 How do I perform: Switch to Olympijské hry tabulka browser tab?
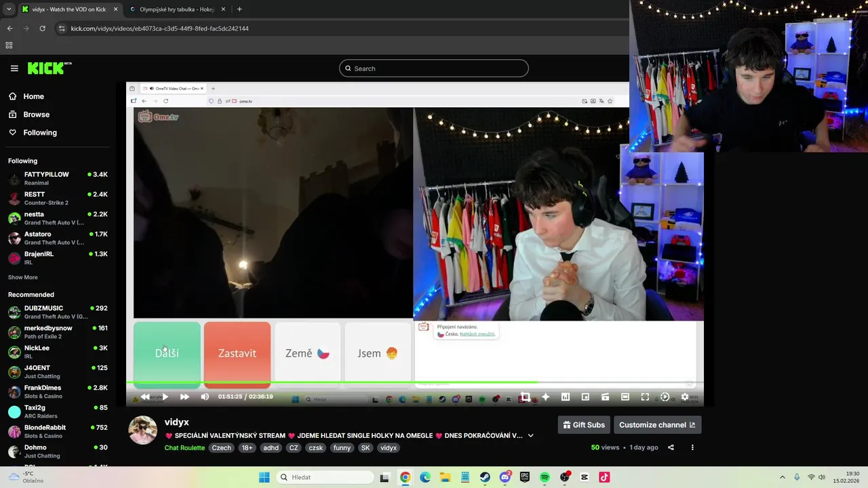(176, 9)
